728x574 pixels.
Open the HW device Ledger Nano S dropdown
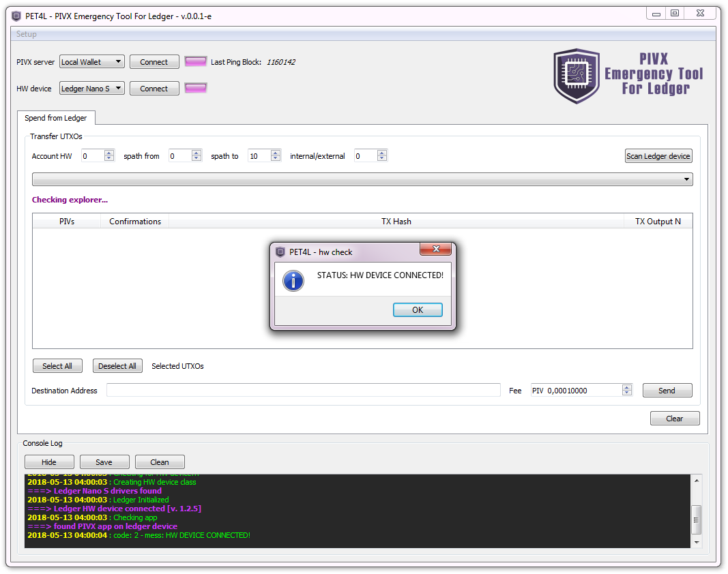coord(92,88)
